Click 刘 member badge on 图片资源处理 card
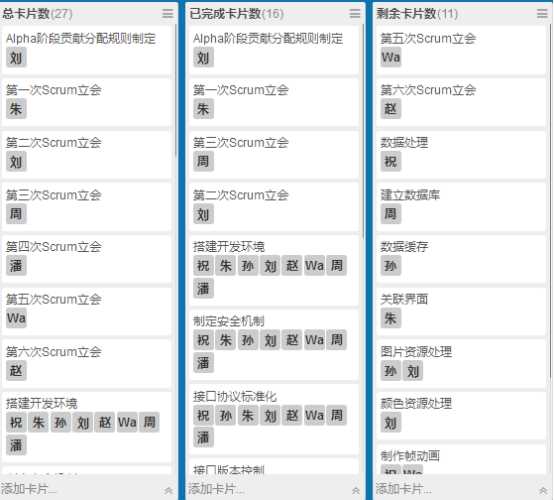This screenshot has height=500, width=554. point(413,370)
